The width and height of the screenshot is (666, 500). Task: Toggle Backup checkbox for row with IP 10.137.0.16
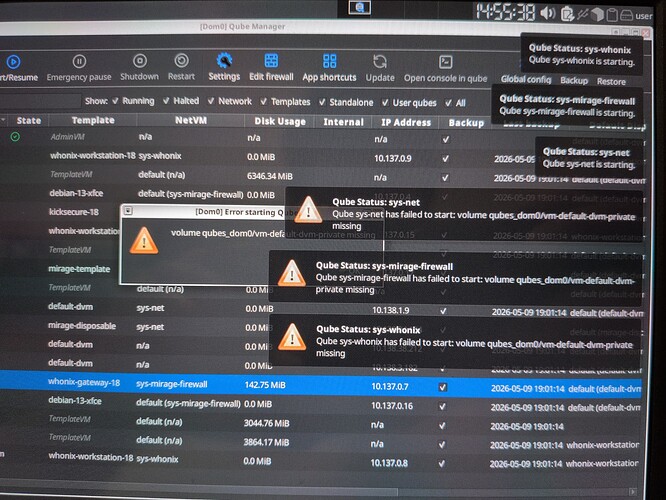(x=443, y=406)
